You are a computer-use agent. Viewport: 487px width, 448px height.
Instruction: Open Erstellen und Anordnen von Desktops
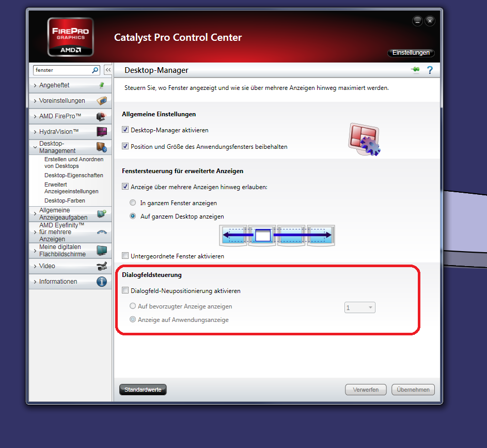click(74, 162)
